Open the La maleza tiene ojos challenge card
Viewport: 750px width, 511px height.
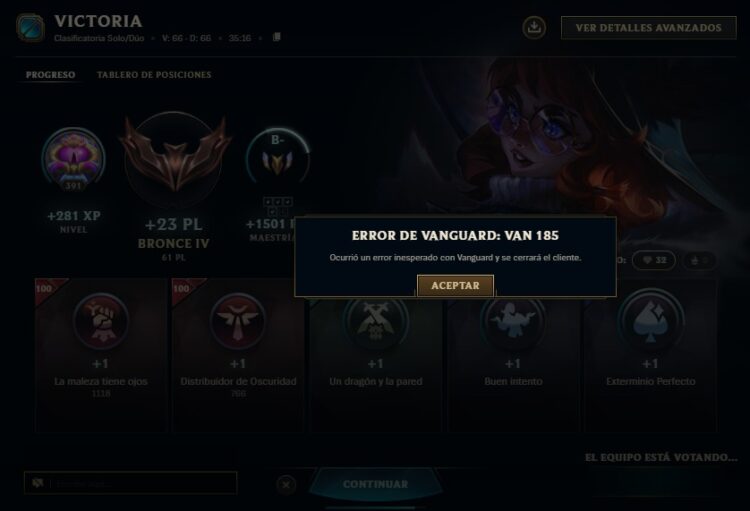pyautogui.click(x=101, y=355)
